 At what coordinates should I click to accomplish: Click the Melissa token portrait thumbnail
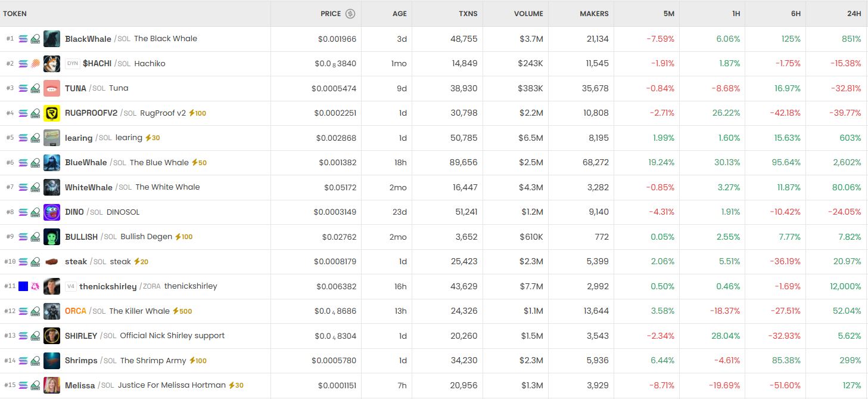click(x=52, y=385)
